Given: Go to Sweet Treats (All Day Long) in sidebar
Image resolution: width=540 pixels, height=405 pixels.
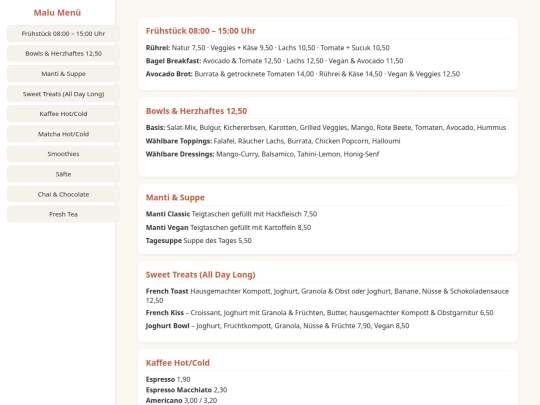Looking at the screenshot, I should click(x=63, y=94).
